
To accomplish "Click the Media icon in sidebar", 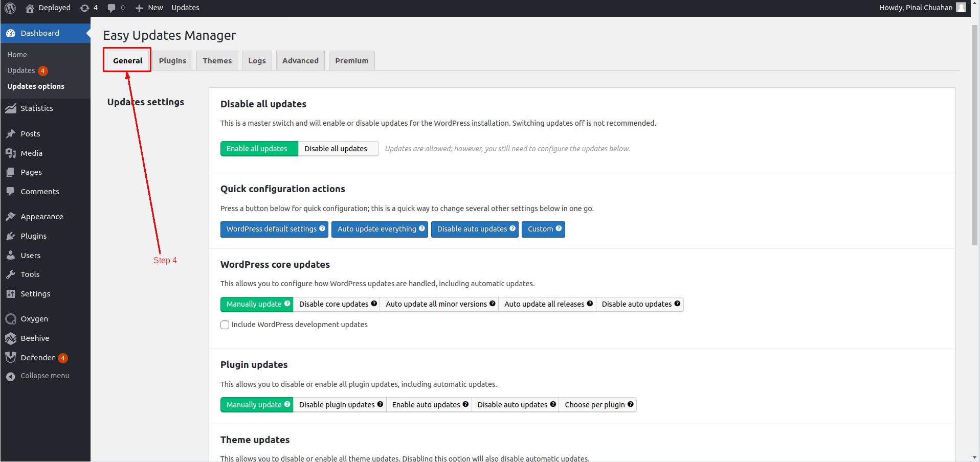I will click(x=11, y=153).
